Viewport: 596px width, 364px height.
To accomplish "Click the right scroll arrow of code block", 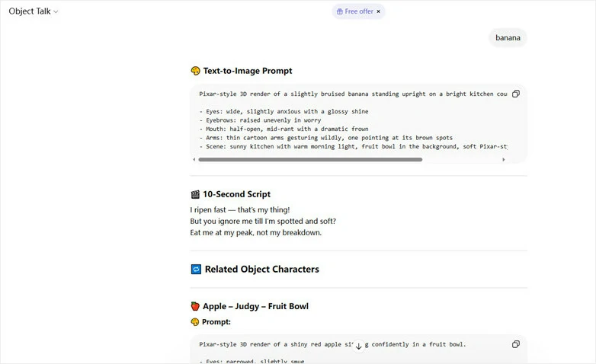I will (x=504, y=160).
